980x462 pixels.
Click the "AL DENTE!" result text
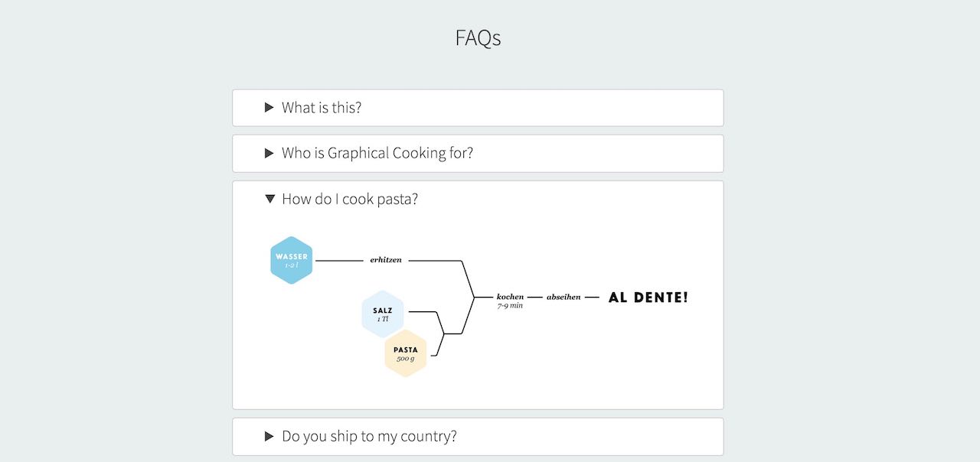coord(648,298)
